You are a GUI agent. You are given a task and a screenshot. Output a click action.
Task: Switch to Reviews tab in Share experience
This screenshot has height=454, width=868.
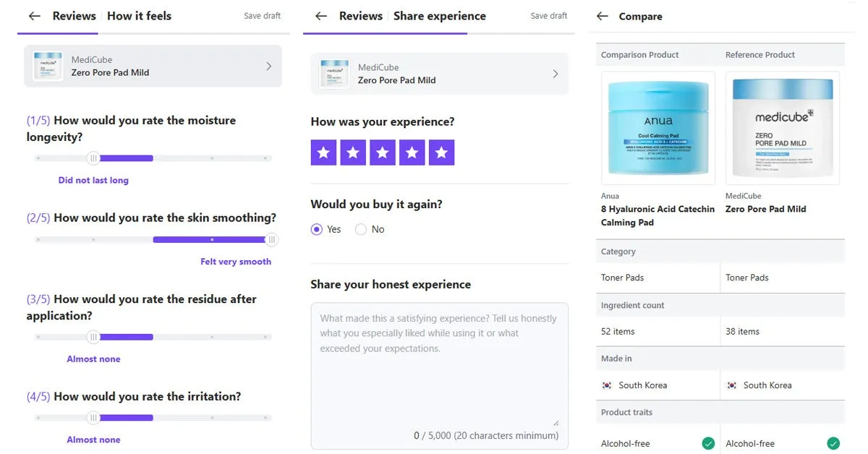tap(361, 16)
